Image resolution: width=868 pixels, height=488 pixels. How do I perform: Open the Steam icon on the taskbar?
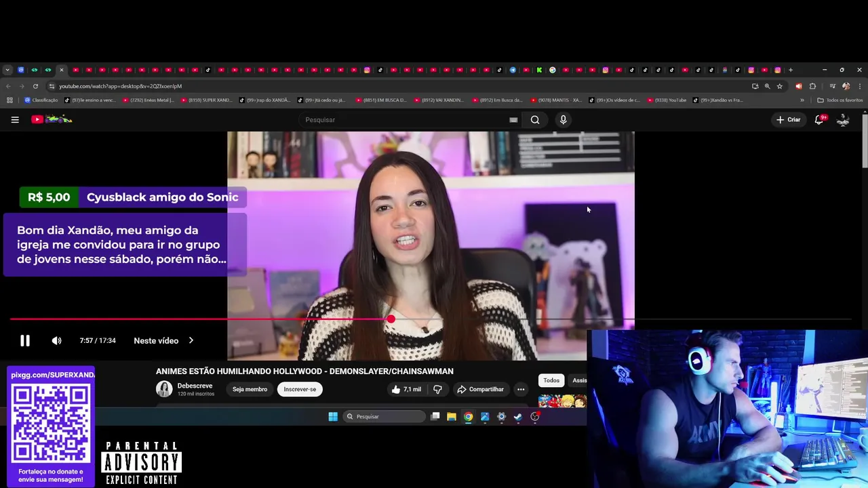(518, 416)
